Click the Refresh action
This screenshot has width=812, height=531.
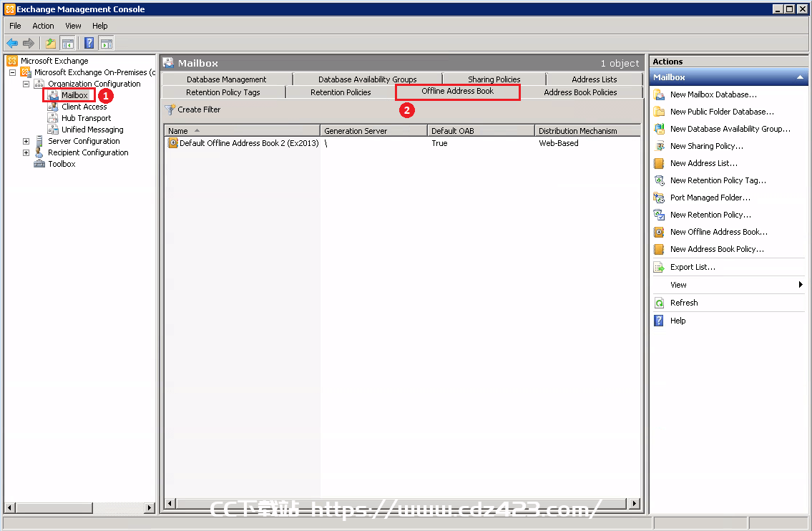tap(684, 303)
